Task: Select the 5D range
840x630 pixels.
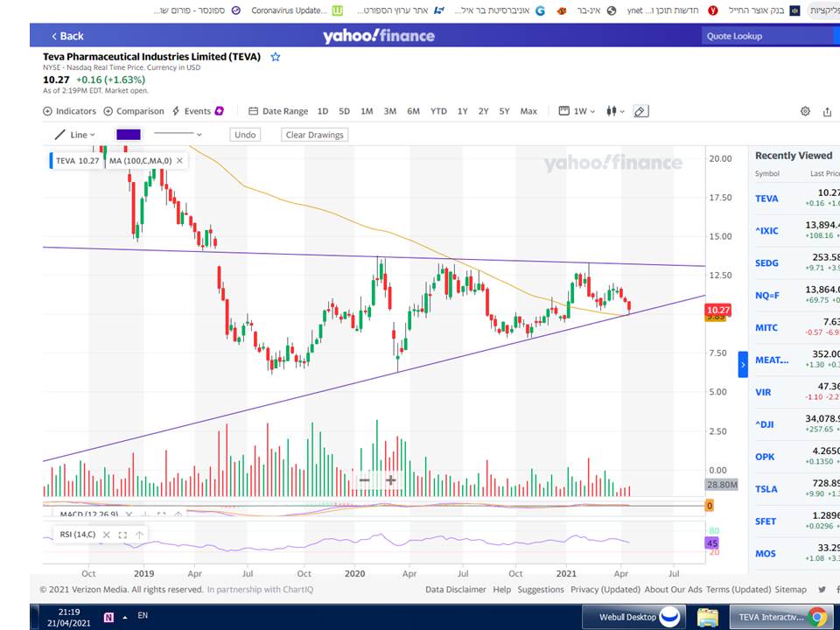Action: tap(345, 111)
